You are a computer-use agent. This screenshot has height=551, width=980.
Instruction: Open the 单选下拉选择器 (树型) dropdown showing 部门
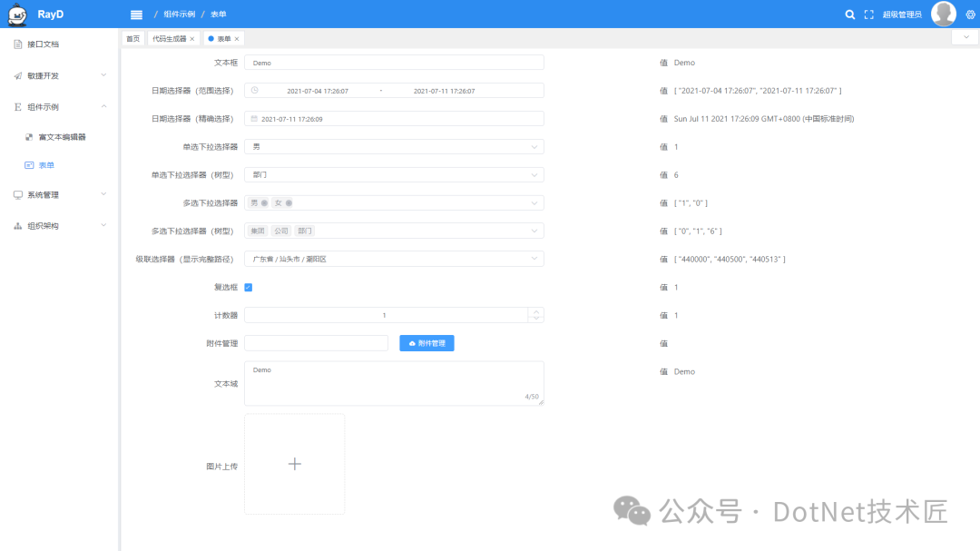pyautogui.click(x=394, y=175)
